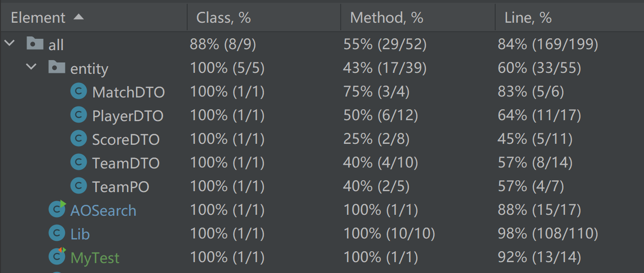Collapse the all root node
Screen dimensions: 644x273
pyautogui.click(x=9, y=44)
